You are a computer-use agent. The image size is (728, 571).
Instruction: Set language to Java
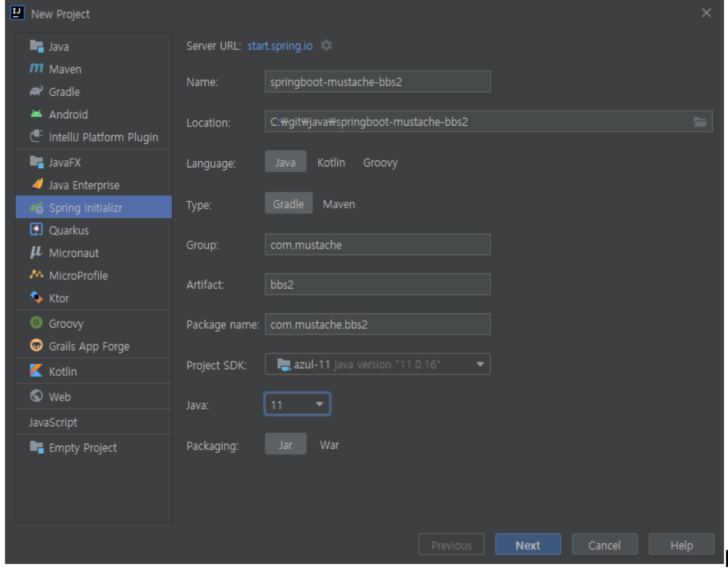click(285, 162)
